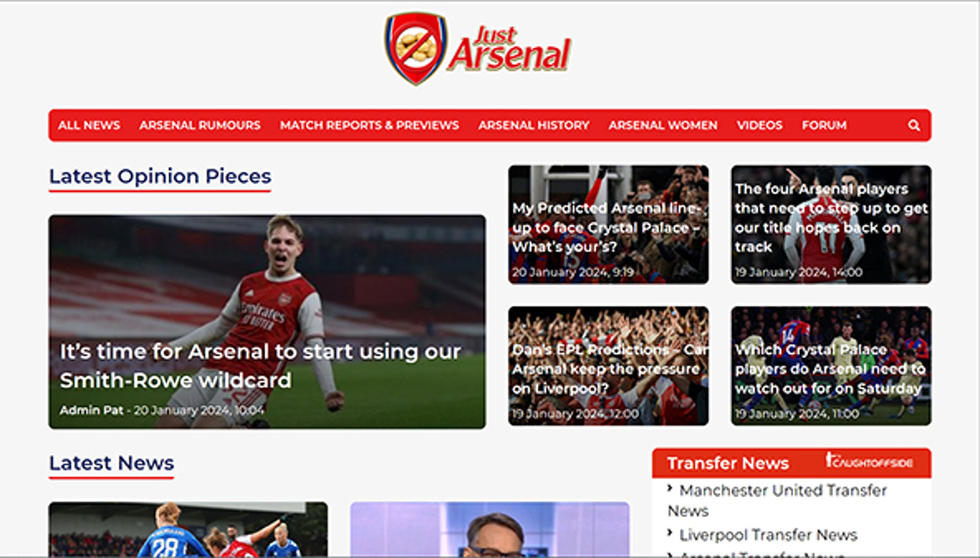Click Manchester United Transfer News link

777,501
